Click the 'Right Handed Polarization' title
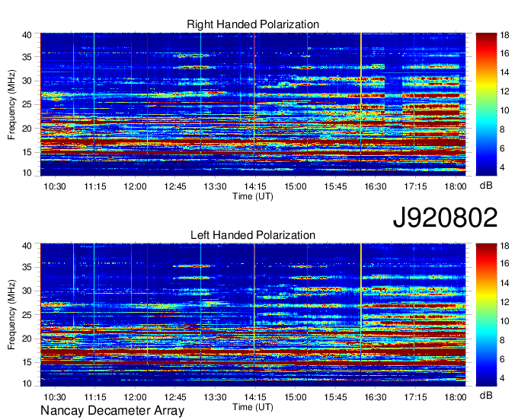This screenshot has width=518, height=420. click(x=253, y=24)
